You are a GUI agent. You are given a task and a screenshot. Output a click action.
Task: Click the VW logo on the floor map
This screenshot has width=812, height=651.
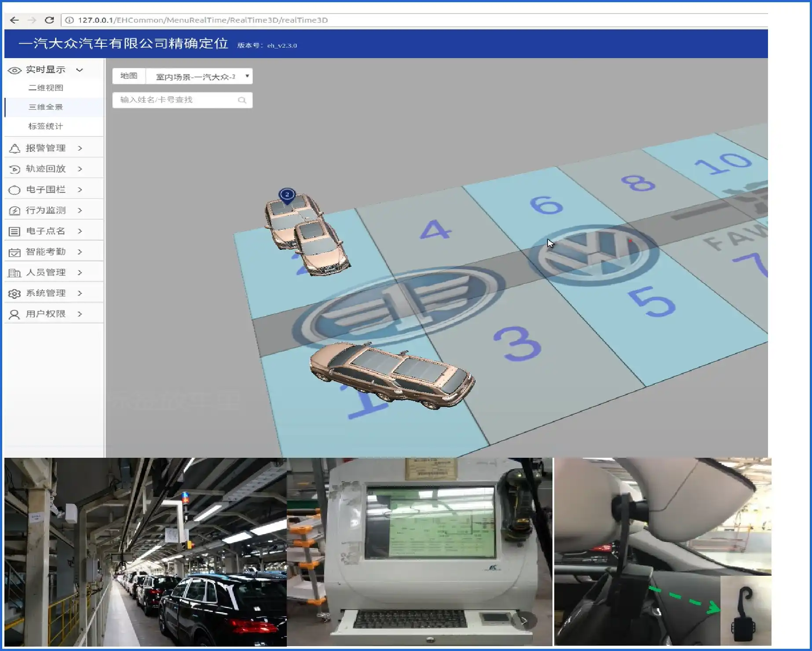tap(593, 255)
